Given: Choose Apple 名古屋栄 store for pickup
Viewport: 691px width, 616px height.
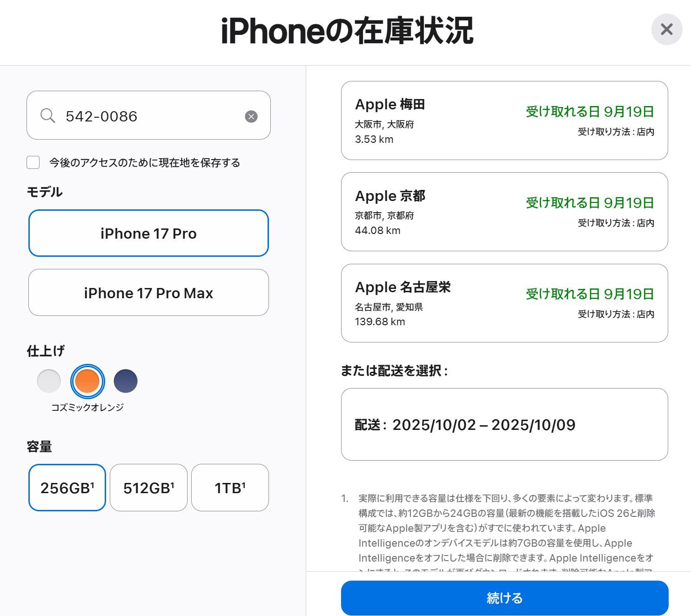Looking at the screenshot, I should (504, 303).
